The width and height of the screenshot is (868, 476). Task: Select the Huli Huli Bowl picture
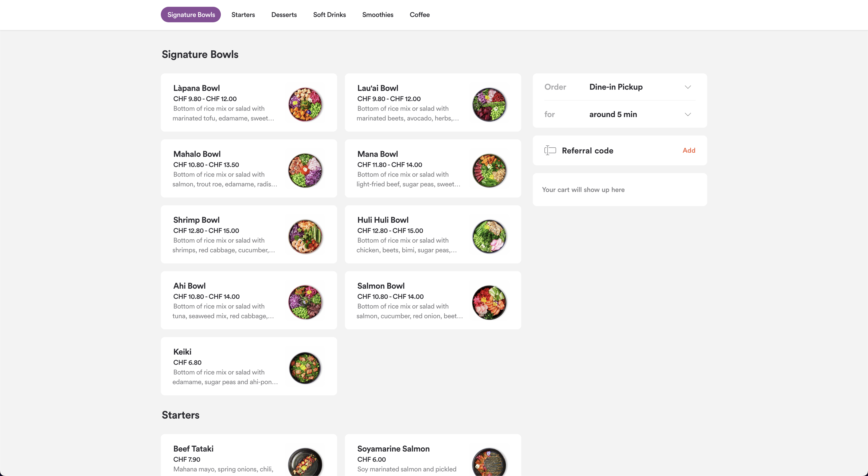(489, 236)
